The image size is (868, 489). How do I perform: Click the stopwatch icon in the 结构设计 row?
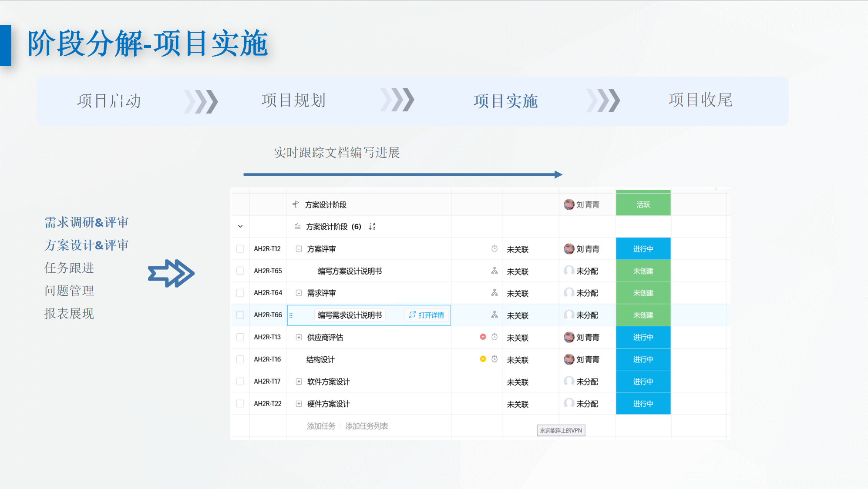click(x=495, y=359)
